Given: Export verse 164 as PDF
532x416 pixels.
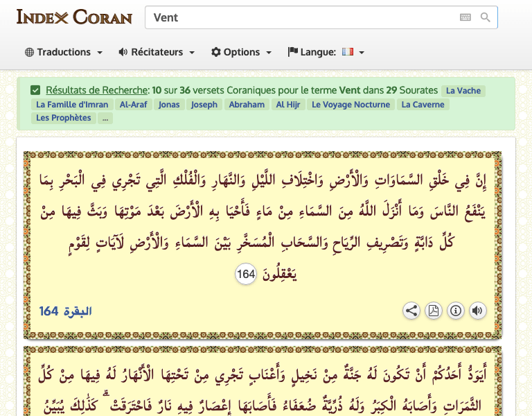Looking at the screenshot, I should 434,311.
